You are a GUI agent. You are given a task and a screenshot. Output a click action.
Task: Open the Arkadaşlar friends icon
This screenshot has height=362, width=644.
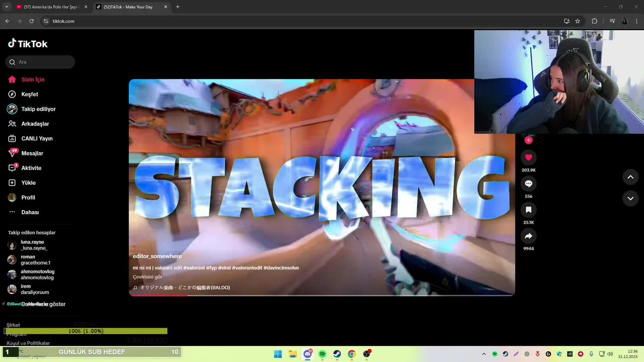(x=12, y=124)
